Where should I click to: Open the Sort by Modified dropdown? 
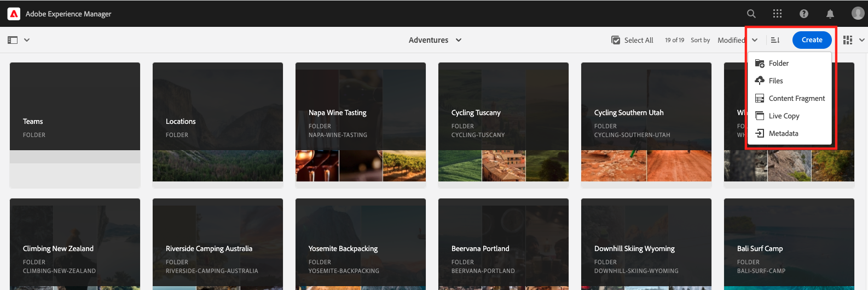[737, 40]
